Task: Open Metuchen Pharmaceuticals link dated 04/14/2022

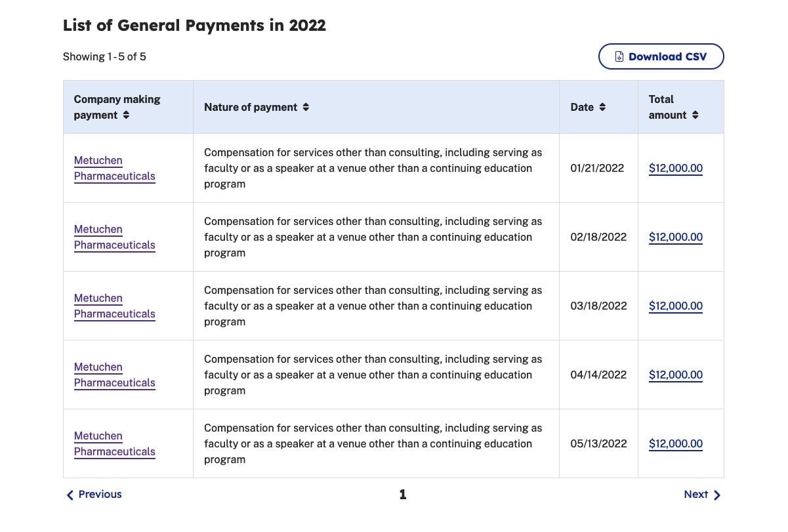Action: point(114,375)
